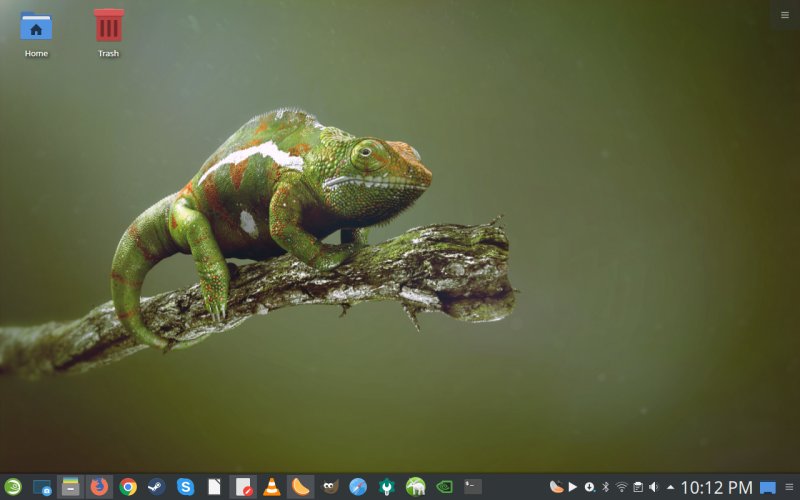
Task: Open the openSUSE application launcher menu
Action: pyautogui.click(x=12, y=487)
